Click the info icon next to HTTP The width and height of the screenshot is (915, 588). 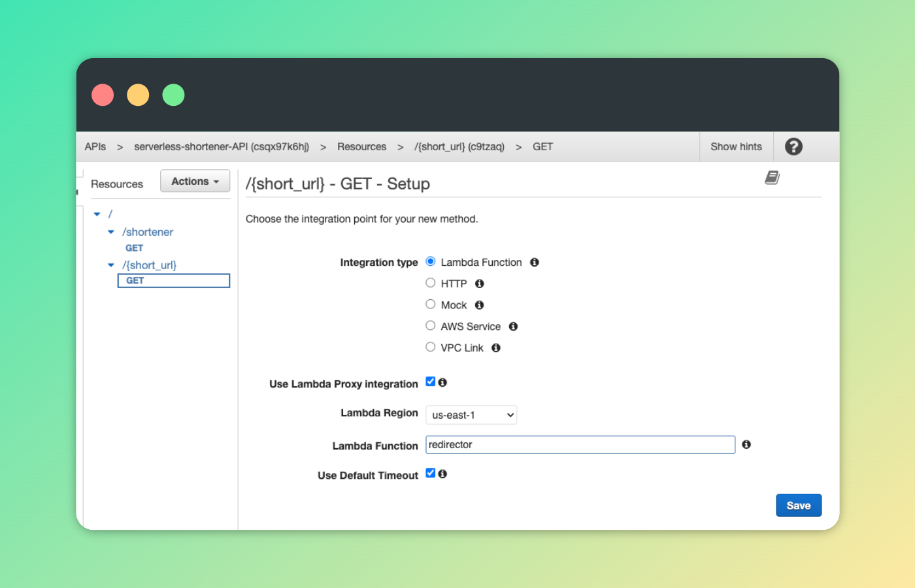tap(479, 284)
